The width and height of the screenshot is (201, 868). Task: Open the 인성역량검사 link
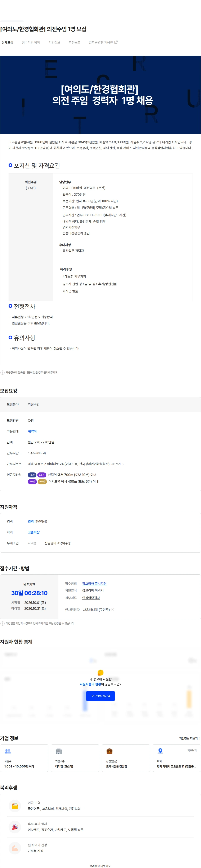click(91, 598)
